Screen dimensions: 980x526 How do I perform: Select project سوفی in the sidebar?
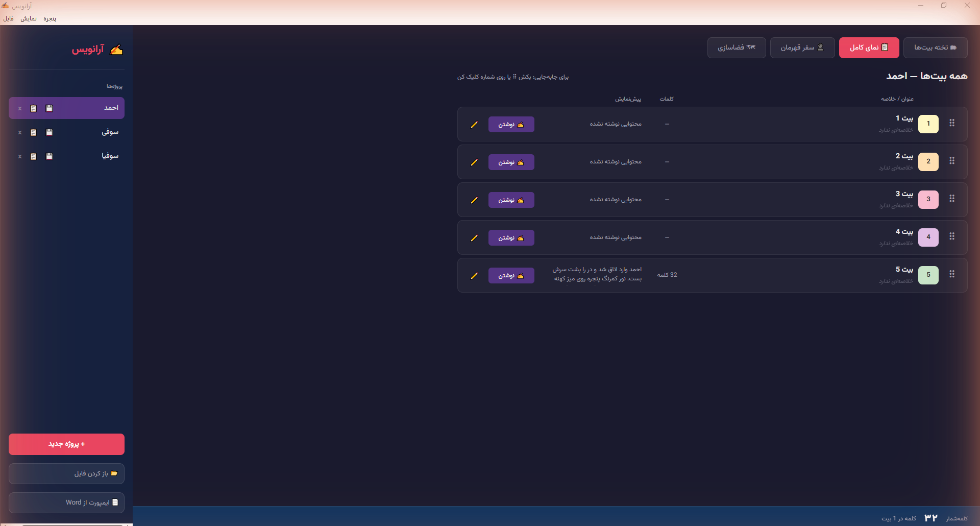pos(66,132)
